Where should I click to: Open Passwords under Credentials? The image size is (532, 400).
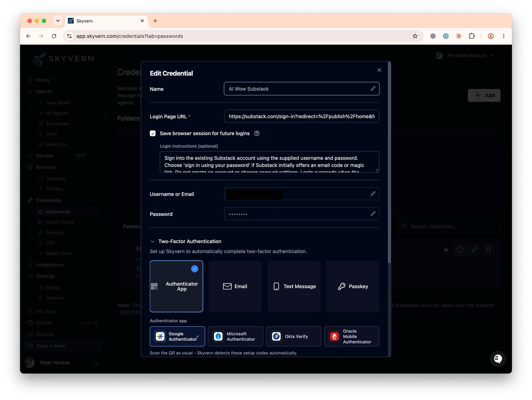pos(58,212)
